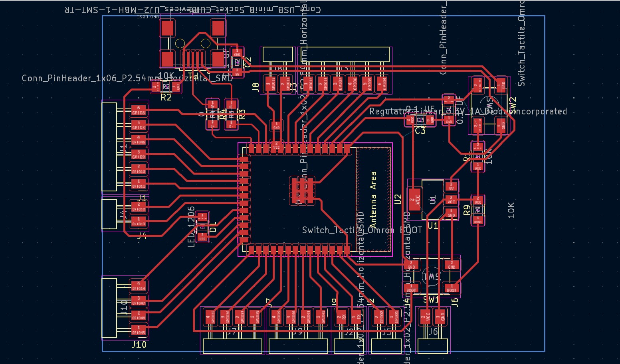The width and height of the screenshot is (620, 364).
Task: Select SW1 left BOOT pad
Action: click(x=411, y=288)
